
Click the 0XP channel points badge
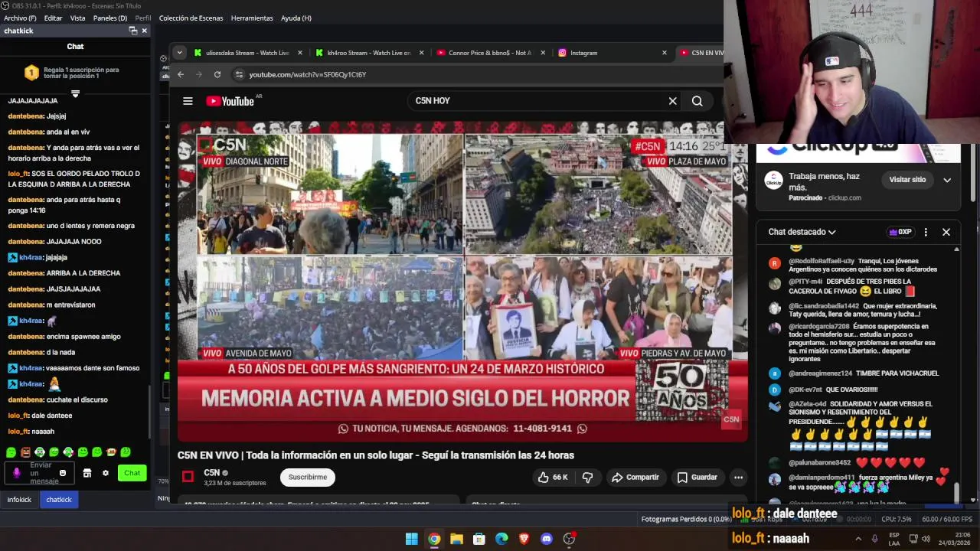(x=900, y=232)
